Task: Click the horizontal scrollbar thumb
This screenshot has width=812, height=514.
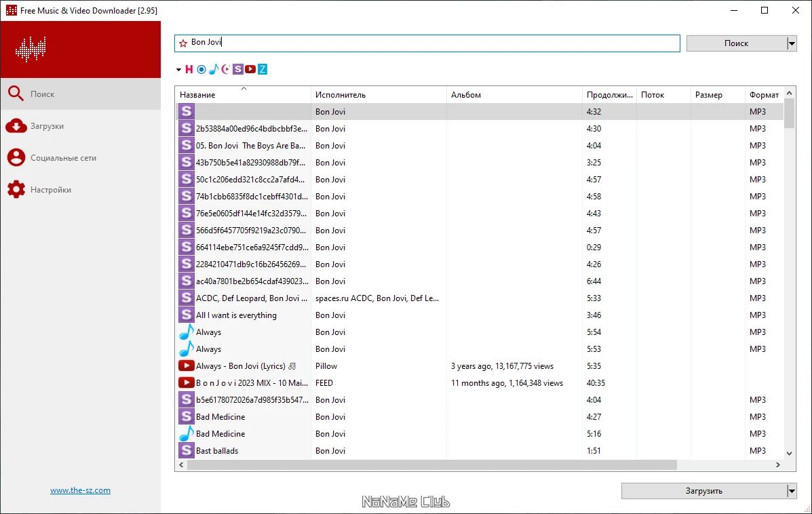Action: [432, 464]
